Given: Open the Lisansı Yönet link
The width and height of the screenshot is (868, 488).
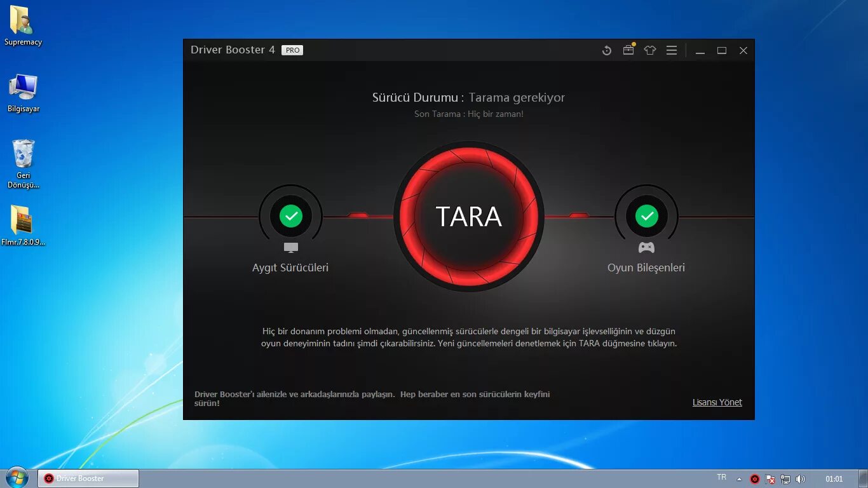Looking at the screenshot, I should click(717, 402).
